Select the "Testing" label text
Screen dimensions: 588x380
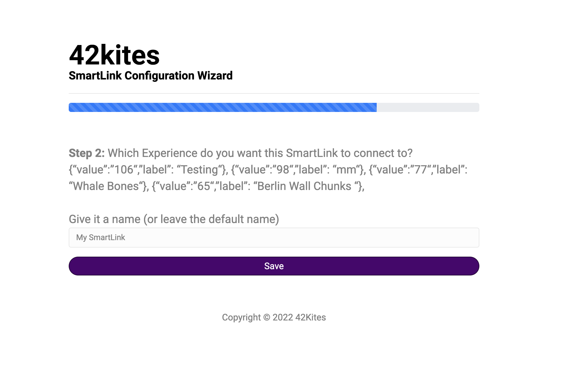(200, 170)
